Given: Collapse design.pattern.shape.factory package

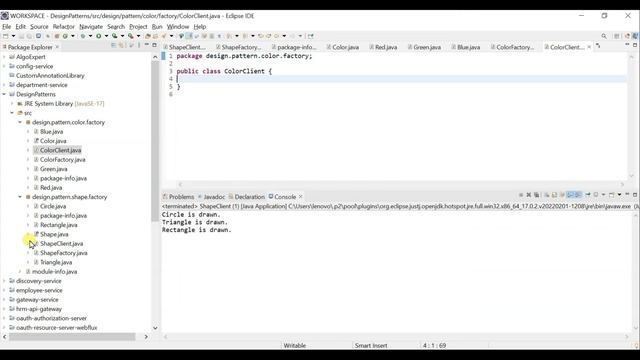Looking at the screenshot, I should [x=20, y=197].
